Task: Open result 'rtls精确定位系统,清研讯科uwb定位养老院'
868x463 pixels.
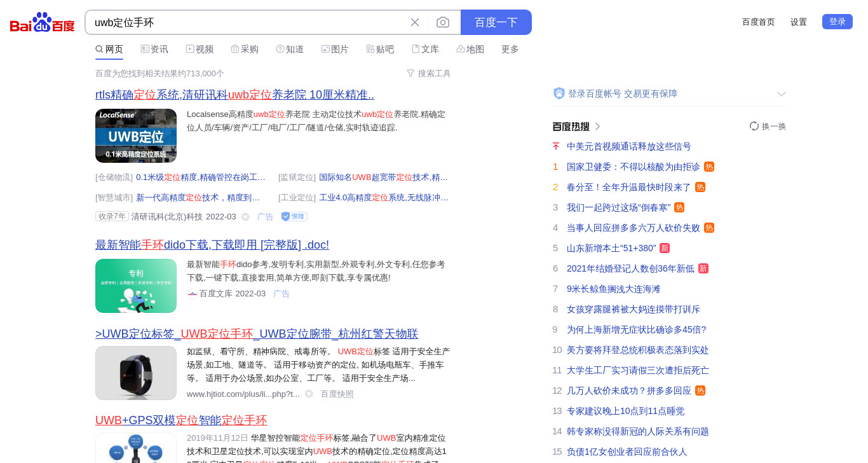Action: pyautogui.click(x=234, y=95)
